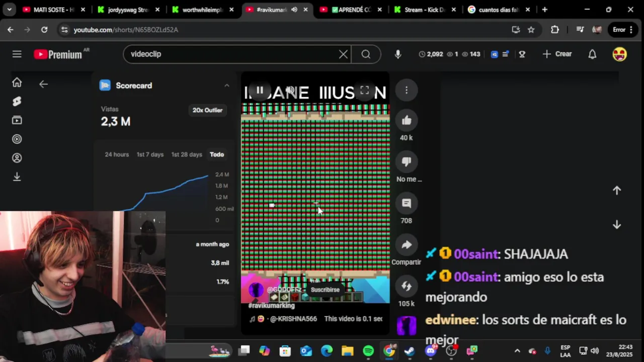
Task: Like the Short (40 k)
Action: (407, 120)
